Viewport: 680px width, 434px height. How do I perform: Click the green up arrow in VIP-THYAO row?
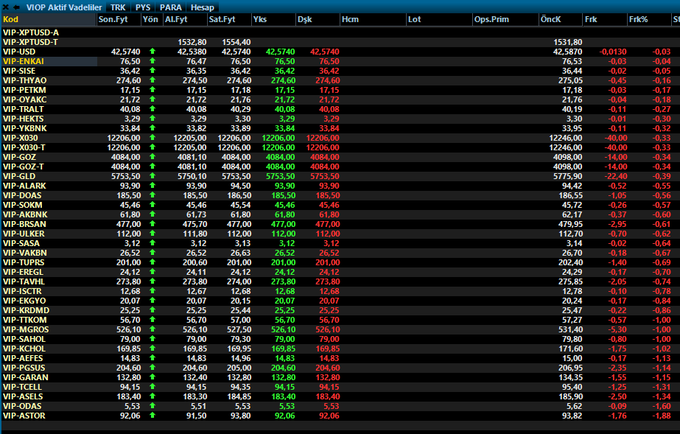pos(153,80)
